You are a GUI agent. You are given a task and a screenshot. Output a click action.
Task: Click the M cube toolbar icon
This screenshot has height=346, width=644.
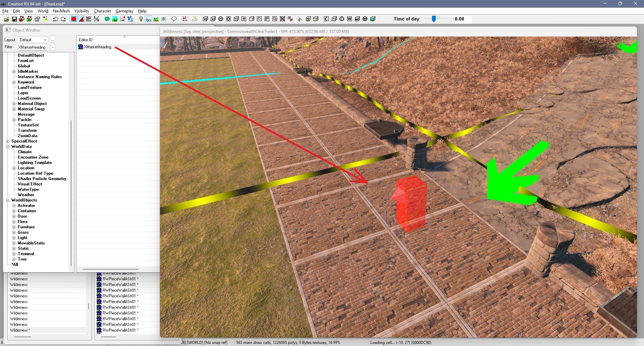(x=213, y=19)
